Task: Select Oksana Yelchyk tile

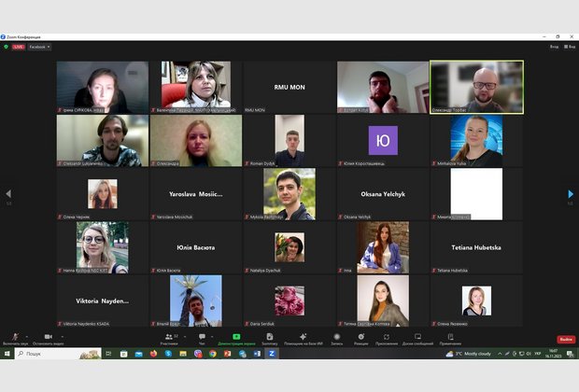Action: pos(383,194)
